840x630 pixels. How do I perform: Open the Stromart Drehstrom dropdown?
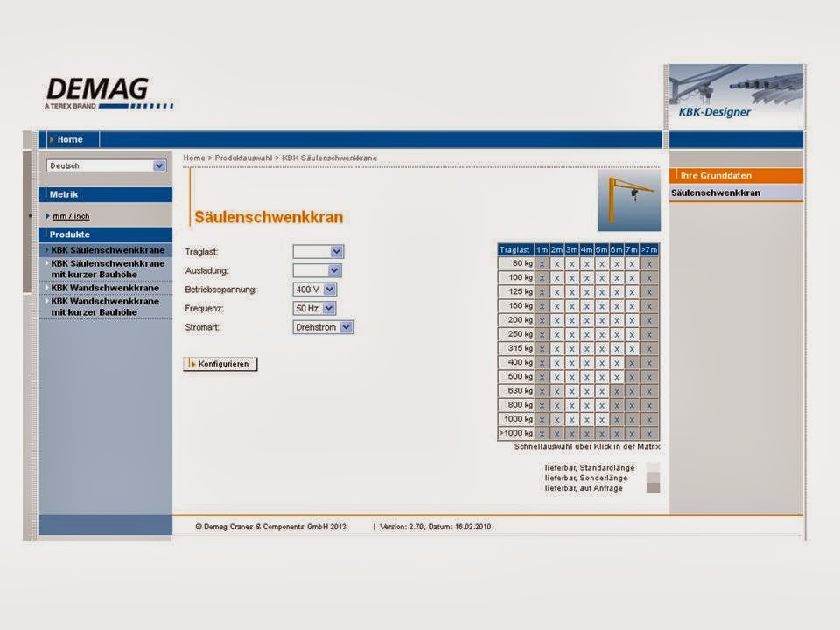323,327
